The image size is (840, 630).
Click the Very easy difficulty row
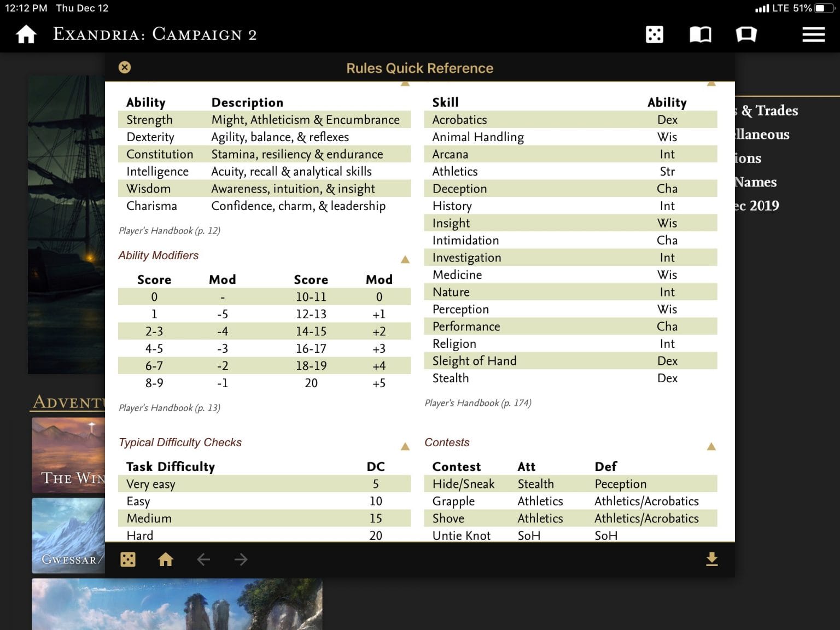pos(264,484)
